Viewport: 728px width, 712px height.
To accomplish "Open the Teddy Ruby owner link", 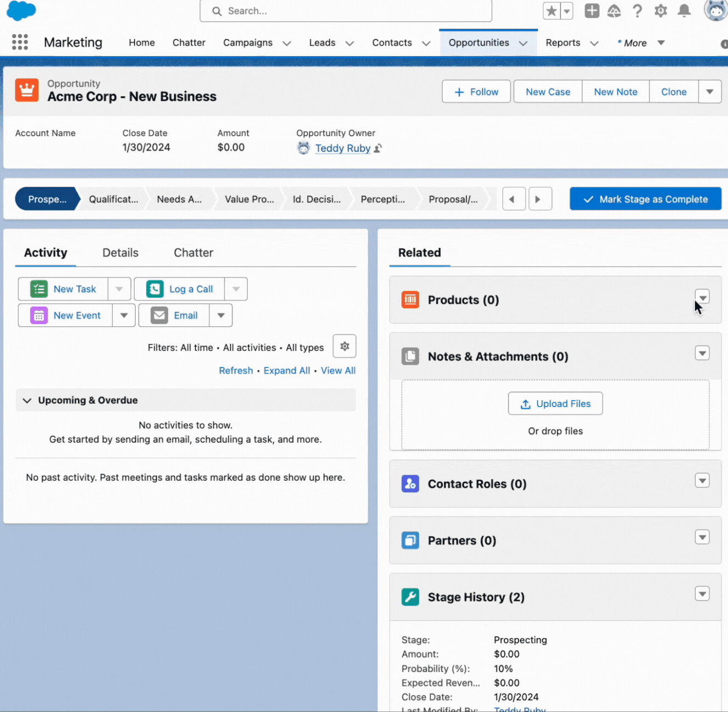I will 343,148.
